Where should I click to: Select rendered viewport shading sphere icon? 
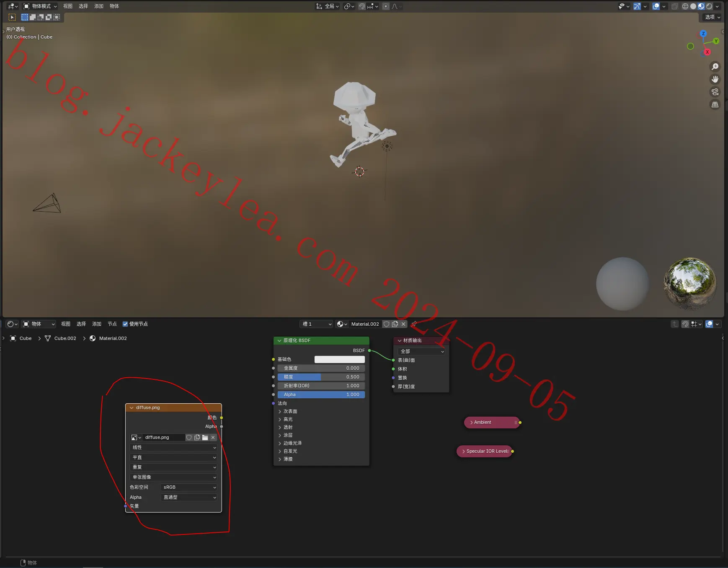click(709, 6)
